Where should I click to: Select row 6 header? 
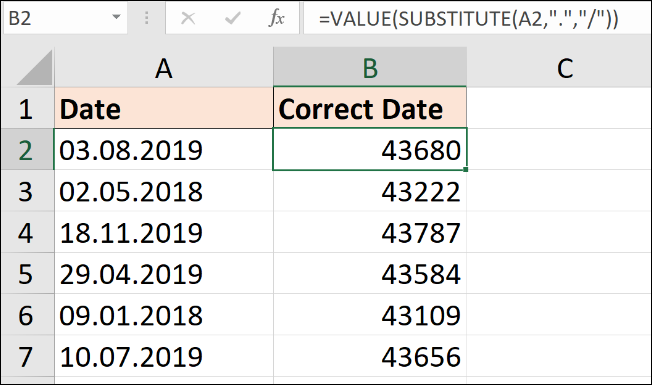coord(27,315)
